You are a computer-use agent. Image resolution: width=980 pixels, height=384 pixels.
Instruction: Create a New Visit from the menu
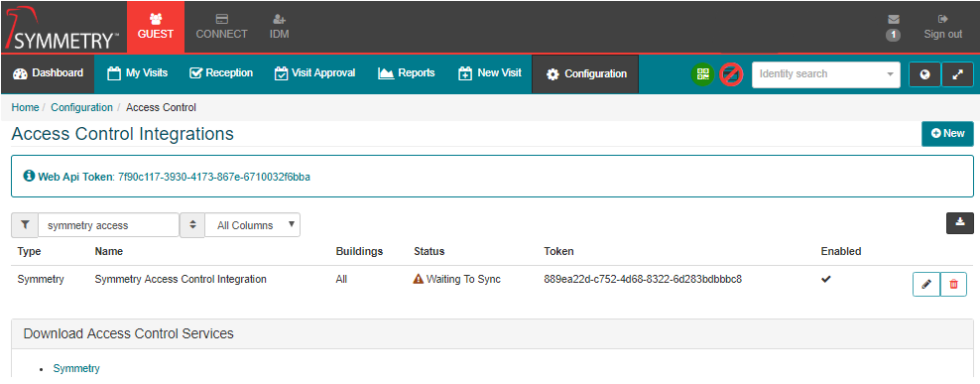[x=489, y=73]
